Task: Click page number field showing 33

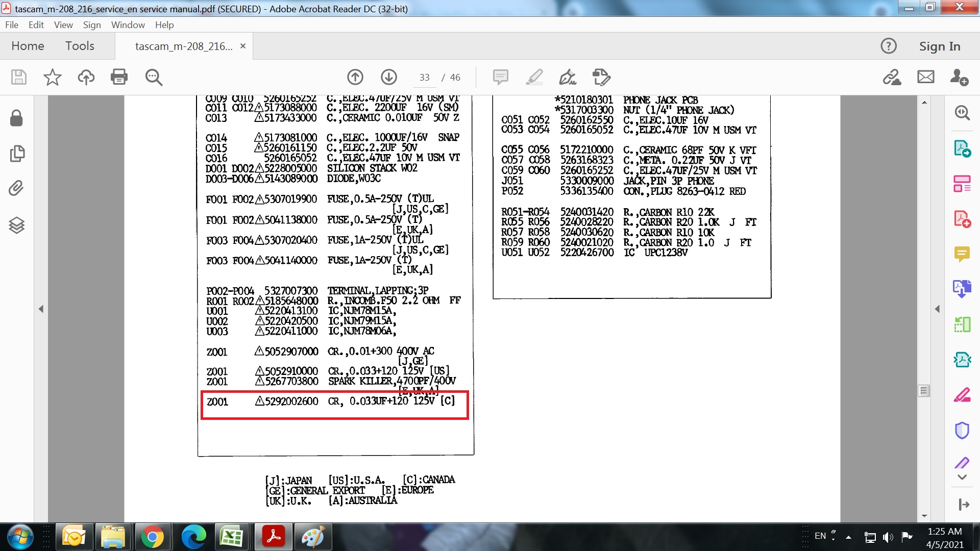Action: point(424,78)
